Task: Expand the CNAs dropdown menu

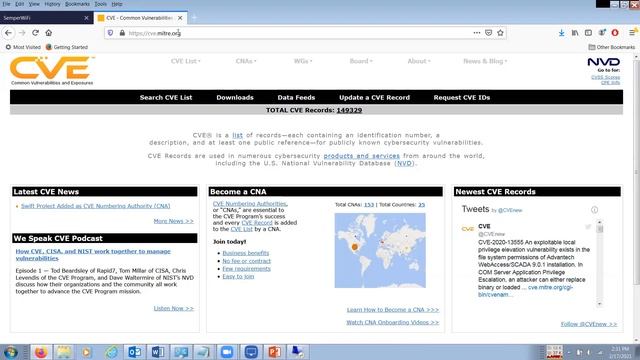Action: (246, 61)
